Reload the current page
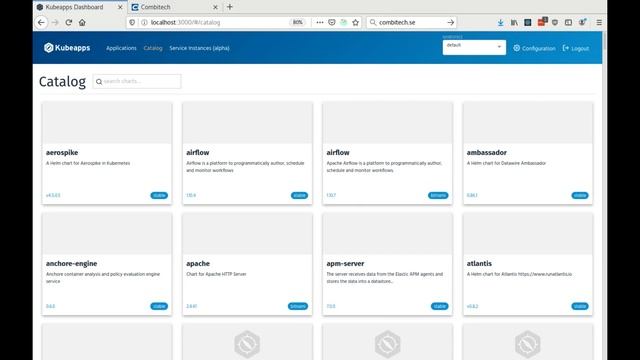The image size is (640, 360). 69,22
